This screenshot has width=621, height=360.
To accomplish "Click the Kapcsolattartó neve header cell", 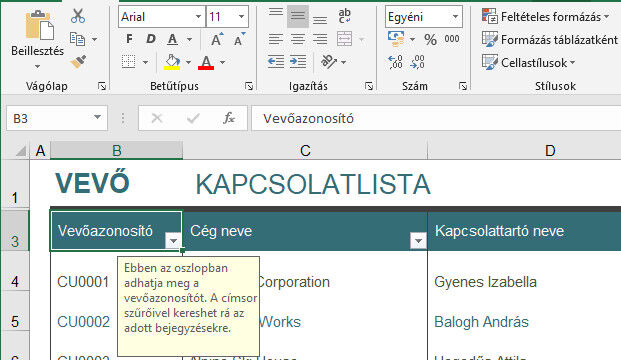I will click(524, 231).
